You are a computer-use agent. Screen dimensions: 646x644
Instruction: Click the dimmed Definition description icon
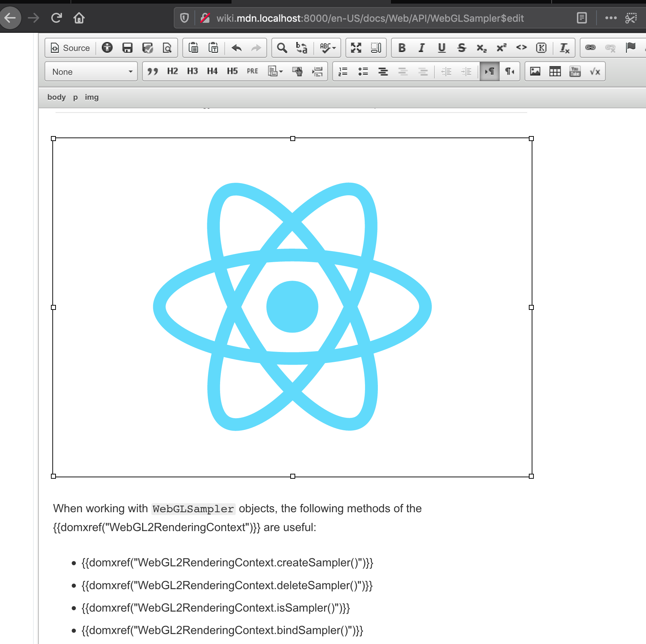click(x=423, y=72)
